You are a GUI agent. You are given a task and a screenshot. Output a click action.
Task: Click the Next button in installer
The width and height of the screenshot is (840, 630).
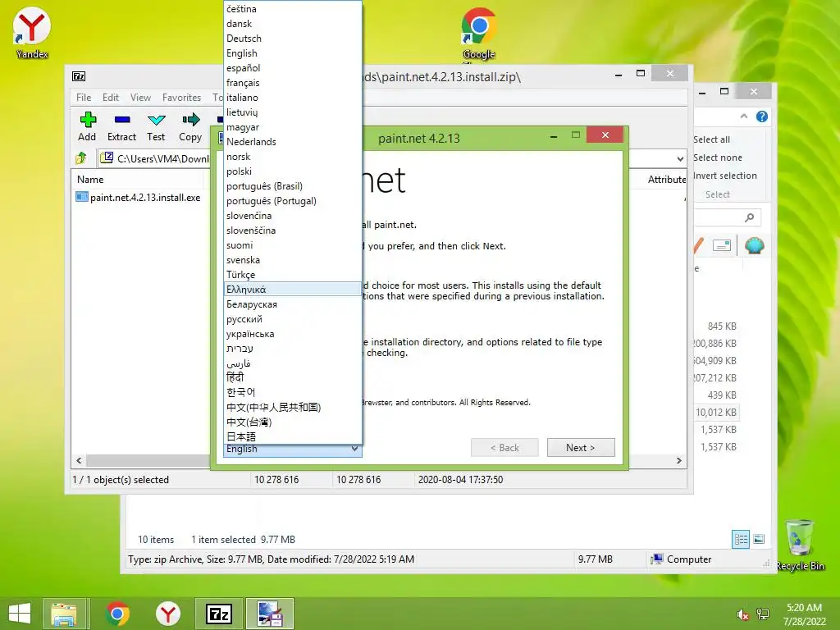pyautogui.click(x=581, y=448)
